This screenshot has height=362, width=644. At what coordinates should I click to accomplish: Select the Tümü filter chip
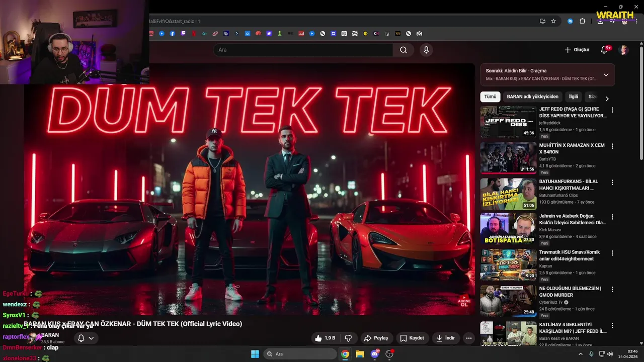click(x=491, y=97)
